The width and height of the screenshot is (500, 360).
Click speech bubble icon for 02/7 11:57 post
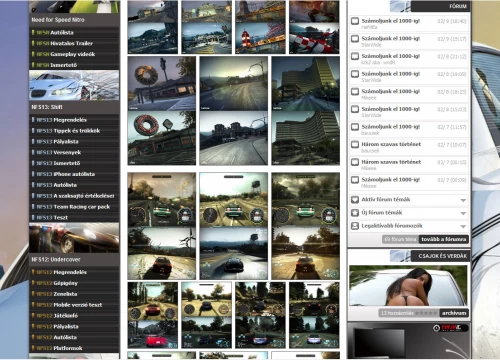pyautogui.click(x=355, y=127)
